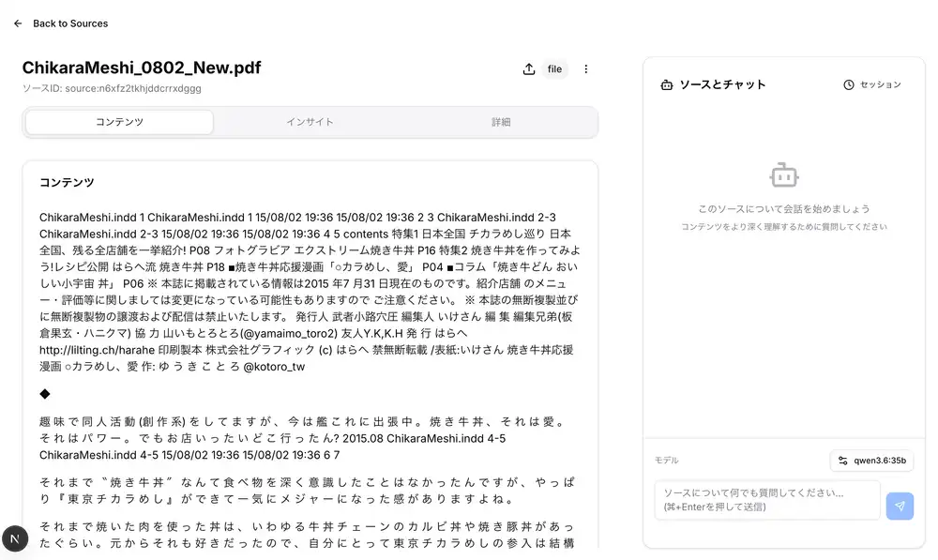Open the robot icon in the chat panel header
This screenshot has height=560, width=938.
tap(665, 83)
